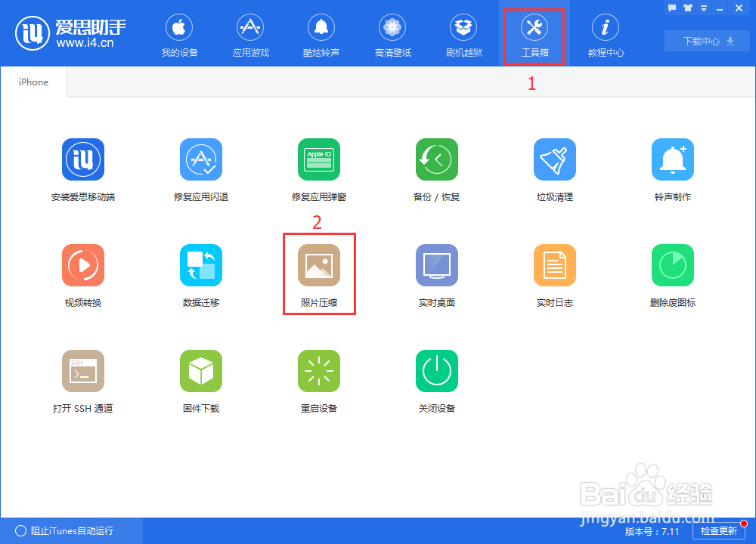Open the feedback speech bubble icon
This screenshot has width=756, height=544.
[673, 7]
